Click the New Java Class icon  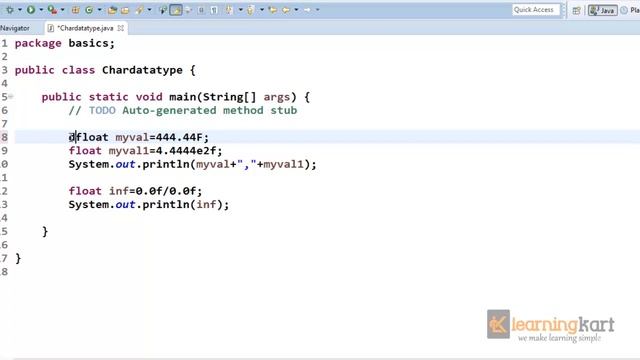click(89, 10)
